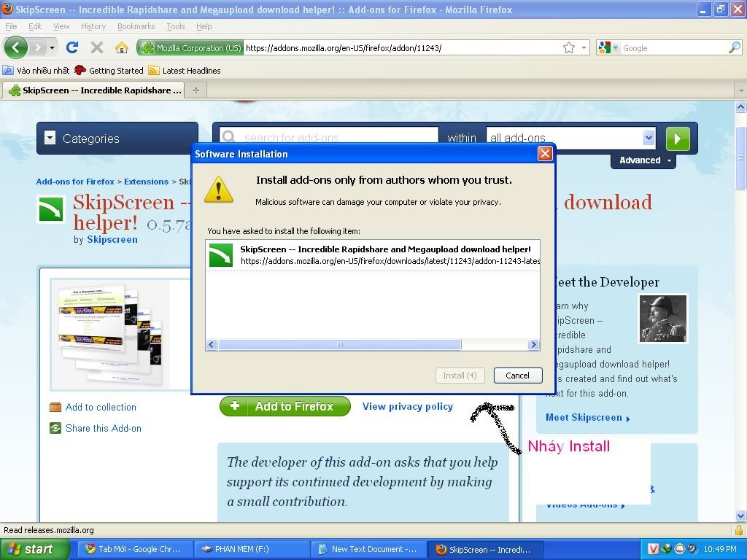Image resolution: width=747 pixels, height=560 pixels.
Task: Click the stop loading X icon
Action: pos(97,47)
